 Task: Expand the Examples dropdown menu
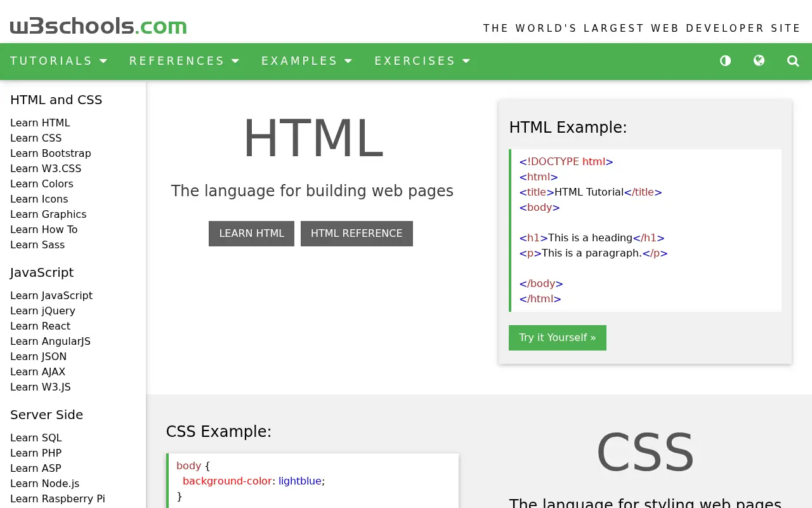point(307,61)
